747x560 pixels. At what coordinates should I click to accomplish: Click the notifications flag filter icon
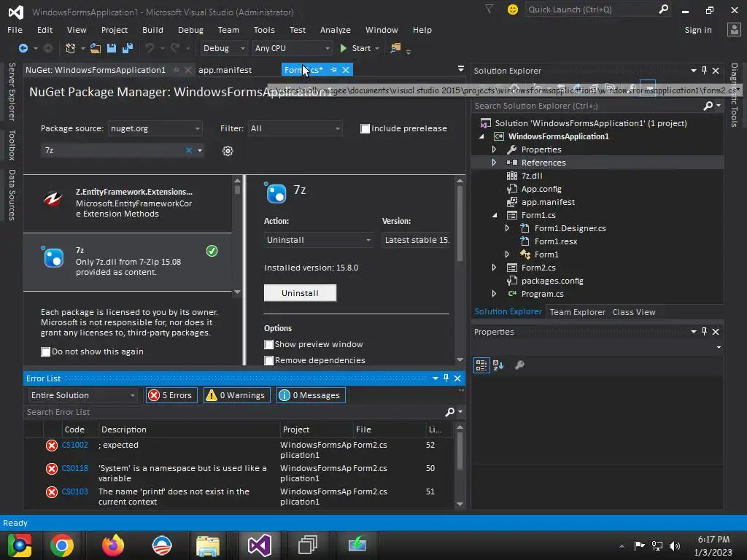tap(489, 9)
